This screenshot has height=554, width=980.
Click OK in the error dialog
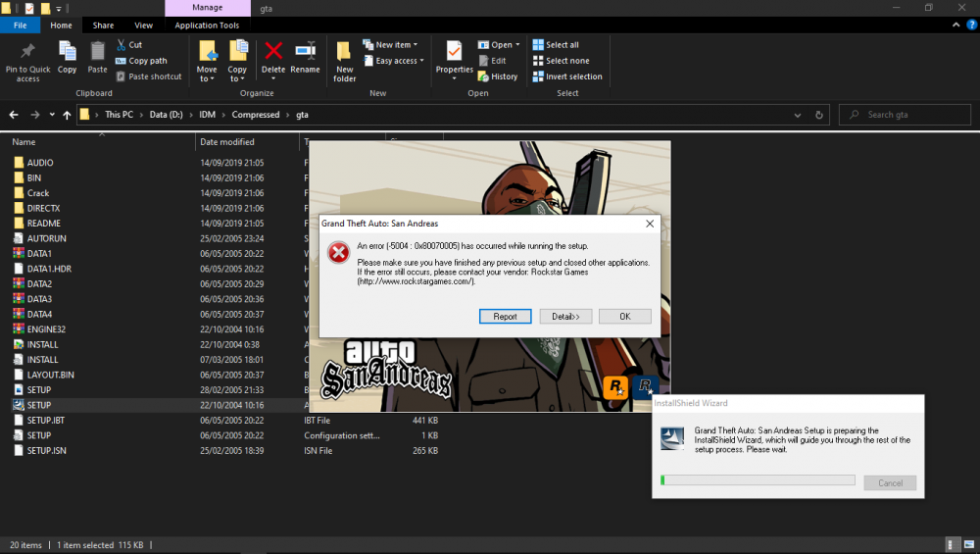[625, 317]
